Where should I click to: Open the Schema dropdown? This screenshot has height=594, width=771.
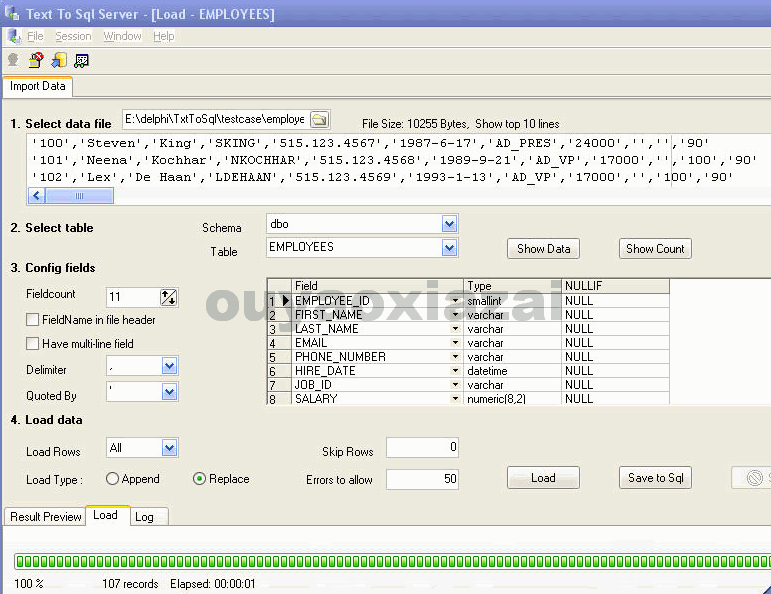(449, 224)
